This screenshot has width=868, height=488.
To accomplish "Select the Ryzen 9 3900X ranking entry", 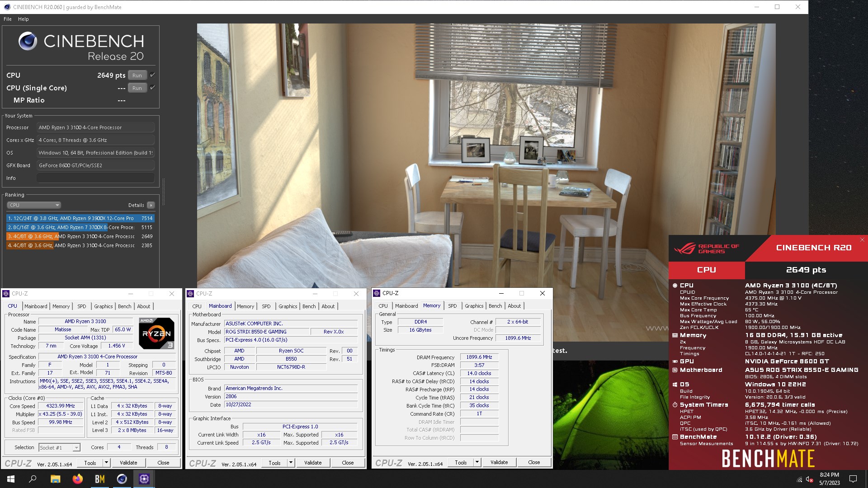I will tap(80, 218).
